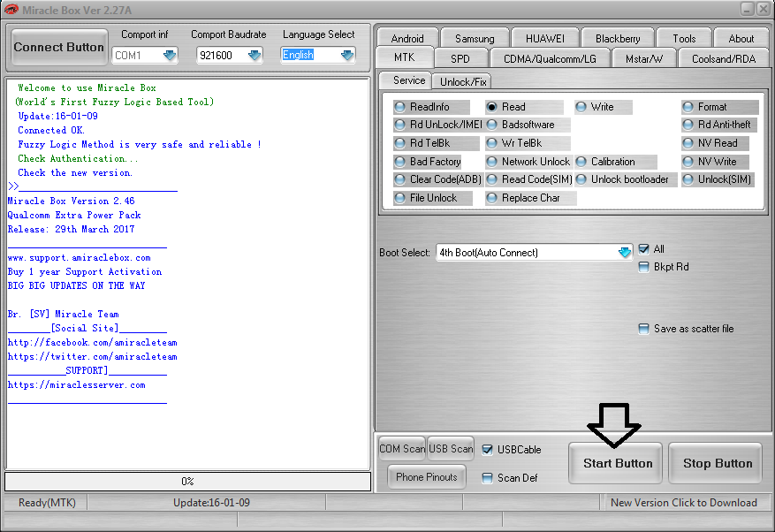775x532 pixels.
Task: Switch to the Samsung tab
Action: coord(475,38)
